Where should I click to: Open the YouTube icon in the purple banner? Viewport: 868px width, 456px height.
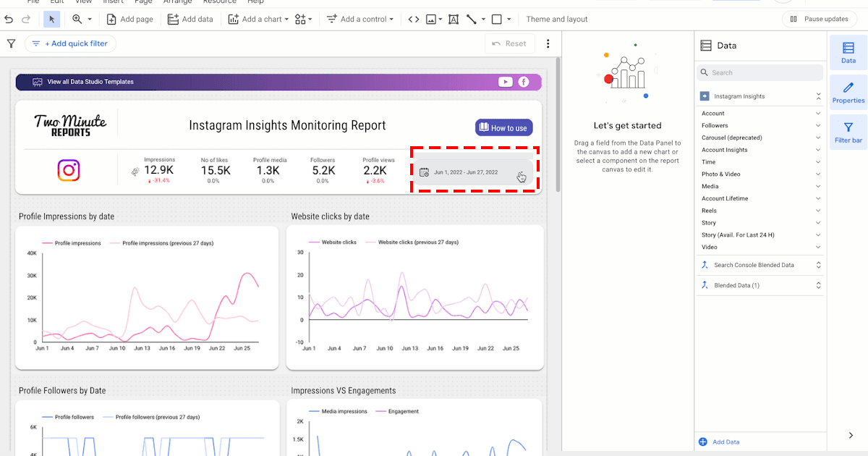[506, 82]
